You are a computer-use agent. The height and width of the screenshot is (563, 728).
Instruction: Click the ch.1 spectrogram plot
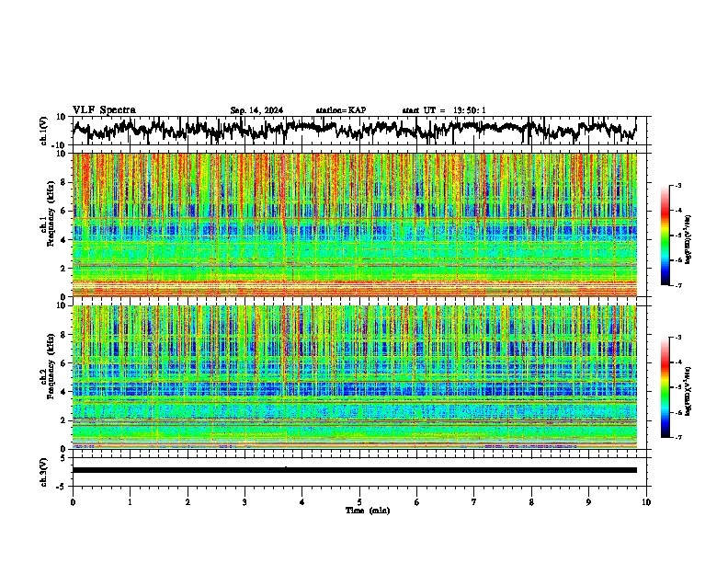point(354,224)
